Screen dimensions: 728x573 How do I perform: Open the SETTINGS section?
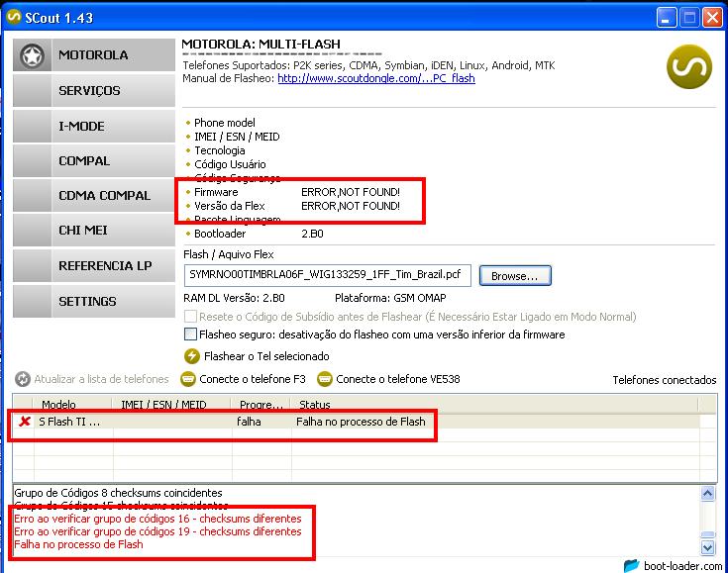(x=94, y=302)
